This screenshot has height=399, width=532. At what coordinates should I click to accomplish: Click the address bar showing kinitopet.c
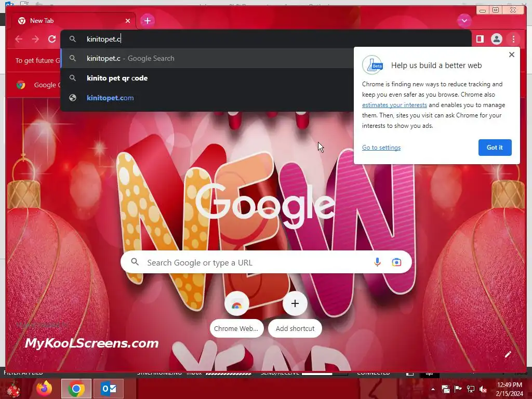tap(266, 39)
